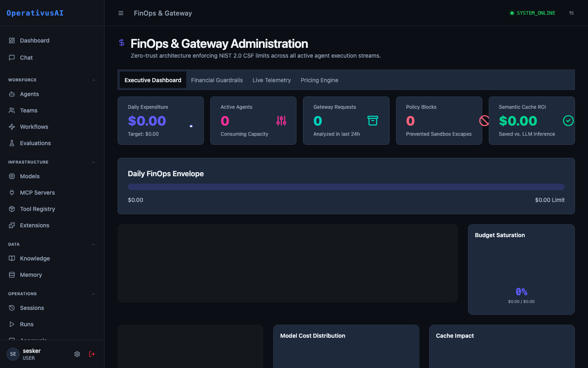Click the Analyzed in last 24h text
Screen dimensions: 588x368
coord(336,134)
